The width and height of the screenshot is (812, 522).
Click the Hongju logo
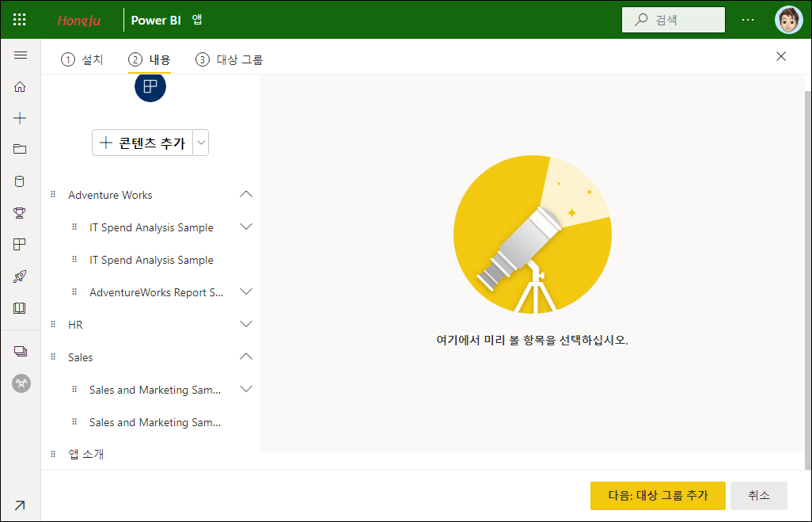(78, 21)
